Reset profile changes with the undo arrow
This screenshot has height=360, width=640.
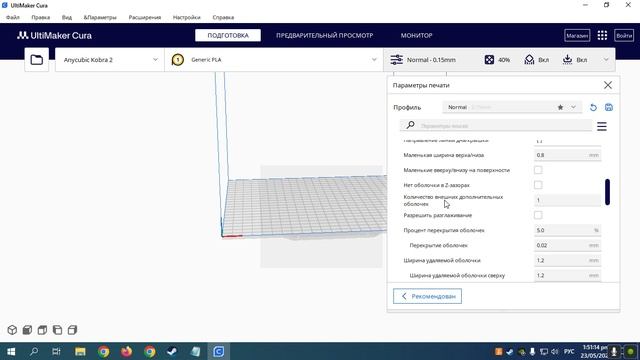click(x=593, y=107)
